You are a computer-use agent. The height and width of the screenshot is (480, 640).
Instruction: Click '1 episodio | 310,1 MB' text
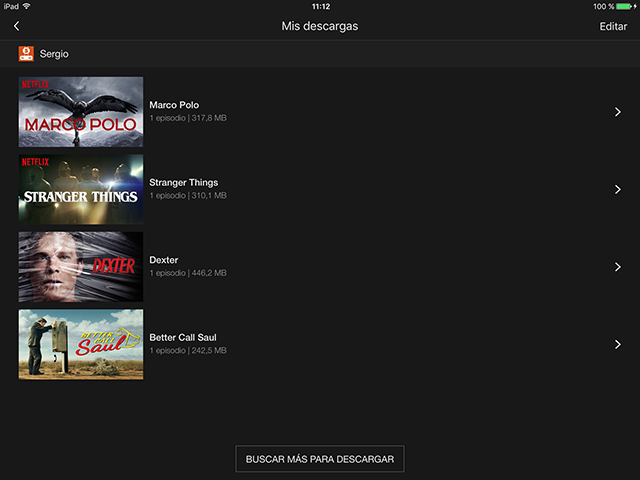tap(188, 196)
